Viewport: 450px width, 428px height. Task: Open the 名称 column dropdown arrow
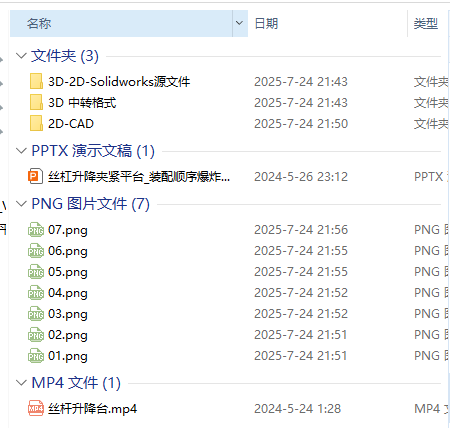[240, 23]
